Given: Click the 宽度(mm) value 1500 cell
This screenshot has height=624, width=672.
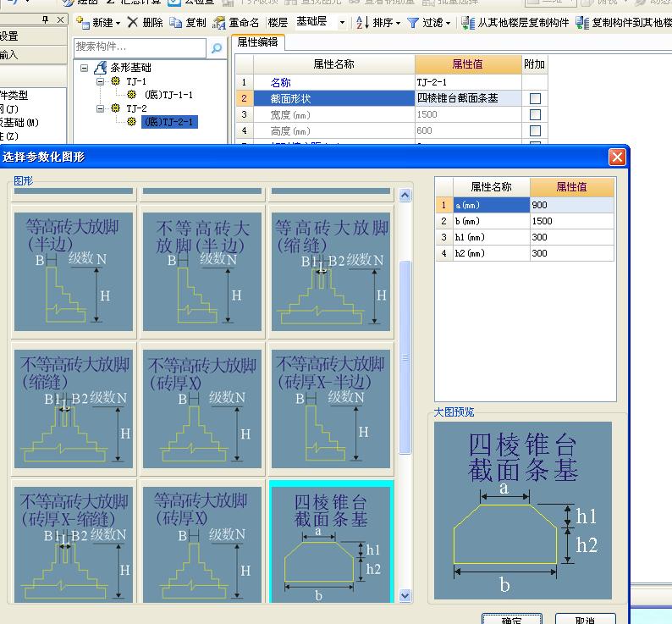Looking at the screenshot, I should (468, 114).
